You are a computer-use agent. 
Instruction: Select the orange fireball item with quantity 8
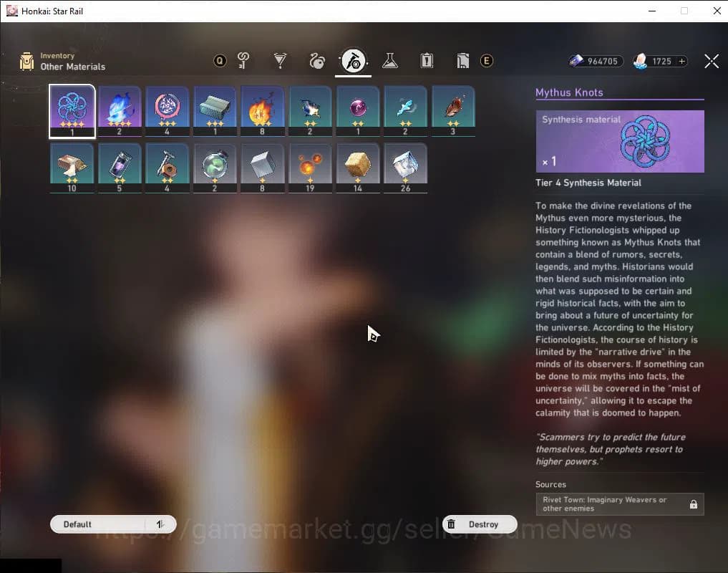[262, 110]
